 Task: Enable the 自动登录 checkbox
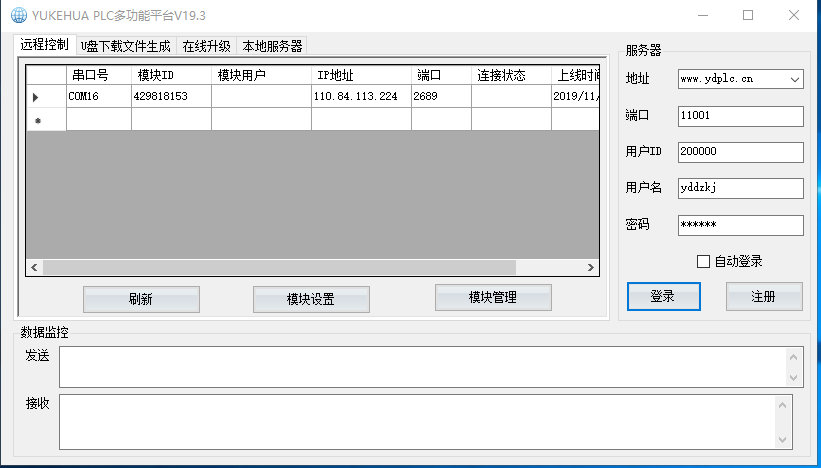click(x=704, y=261)
